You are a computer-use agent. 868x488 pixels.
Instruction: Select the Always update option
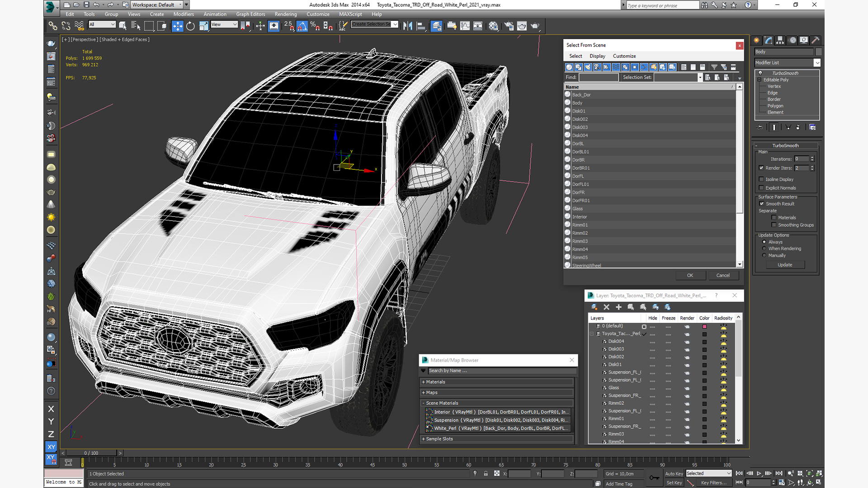[764, 242]
